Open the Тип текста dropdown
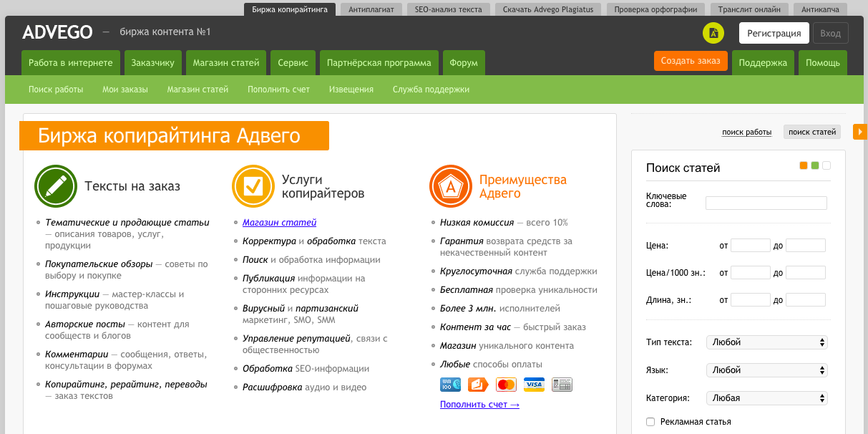Image resolution: width=868 pixels, height=434 pixels. click(x=766, y=342)
